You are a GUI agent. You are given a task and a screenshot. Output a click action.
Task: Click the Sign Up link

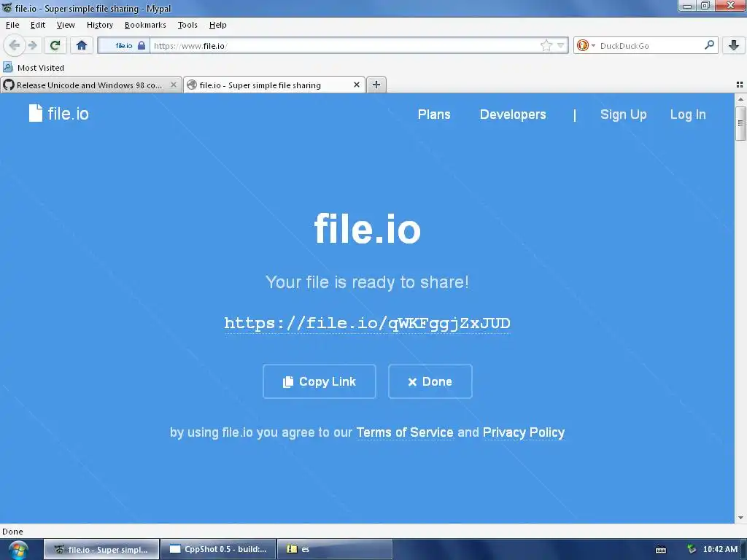(623, 114)
